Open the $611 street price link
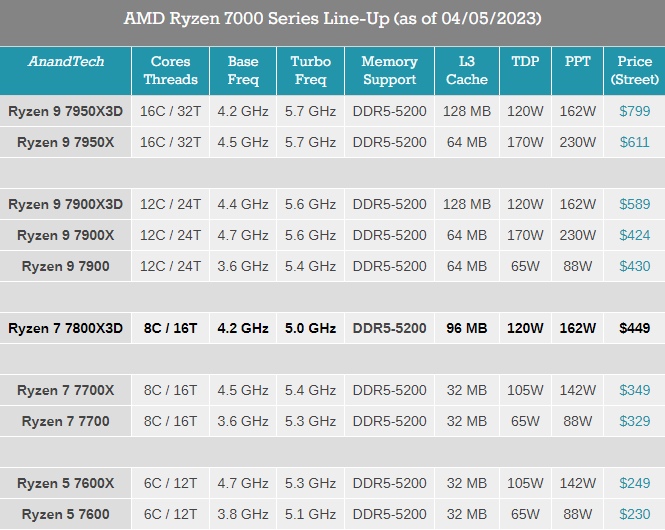 pyautogui.click(x=634, y=143)
